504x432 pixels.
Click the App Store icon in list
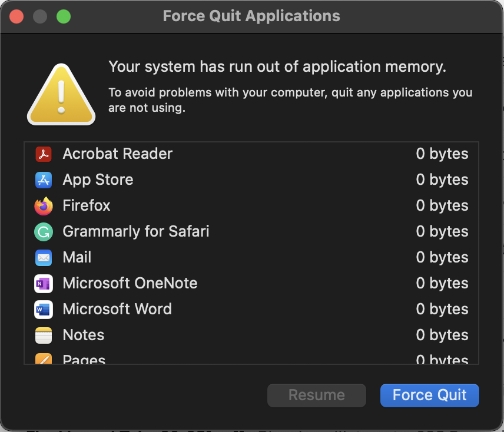pyautogui.click(x=44, y=180)
